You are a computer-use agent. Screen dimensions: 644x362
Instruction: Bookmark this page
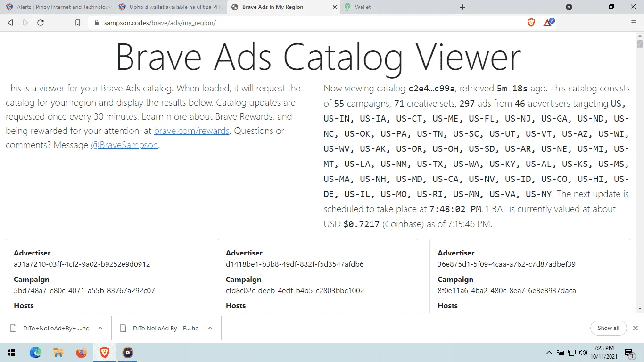[x=78, y=23]
